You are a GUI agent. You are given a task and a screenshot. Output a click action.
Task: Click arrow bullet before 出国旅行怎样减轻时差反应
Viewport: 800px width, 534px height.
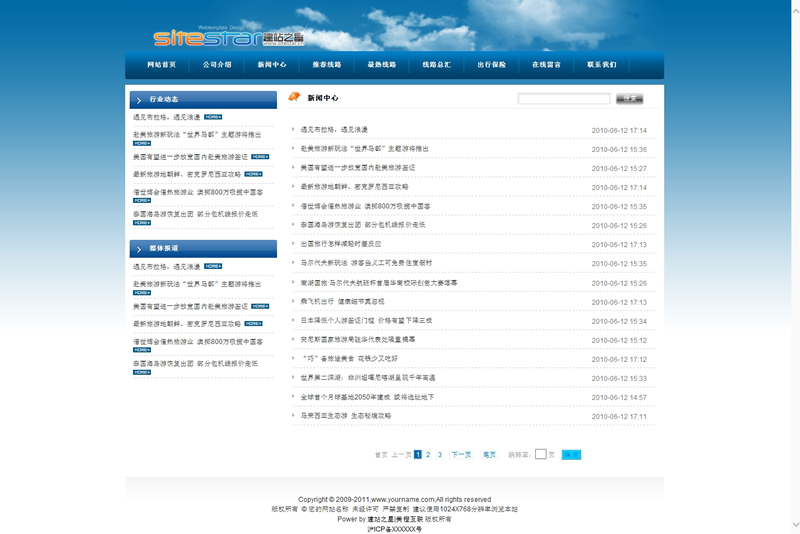pos(294,244)
